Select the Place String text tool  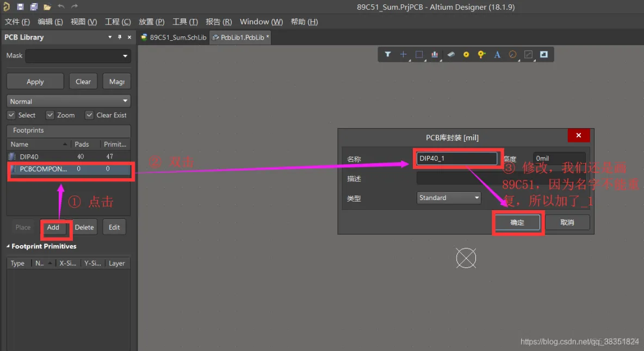(497, 54)
